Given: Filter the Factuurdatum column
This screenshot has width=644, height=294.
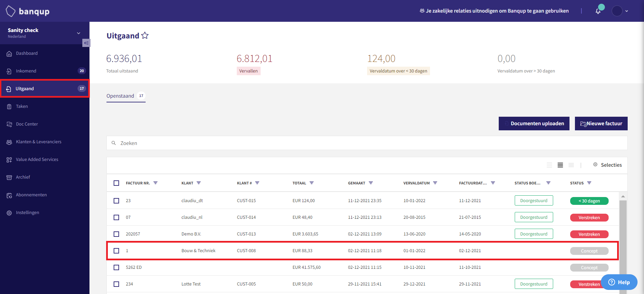Looking at the screenshot, I should point(493,183).
